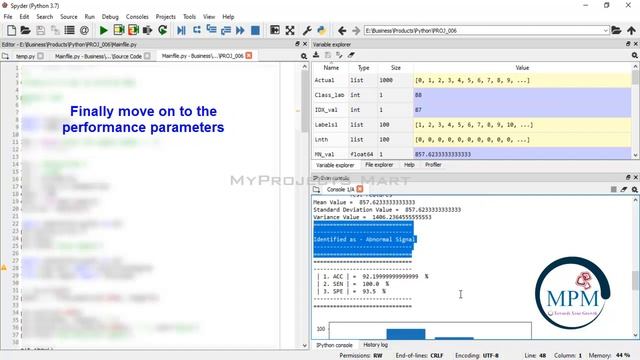Maximize current pane icon
This screenshot has width=640, height=360.
(275, 30)
